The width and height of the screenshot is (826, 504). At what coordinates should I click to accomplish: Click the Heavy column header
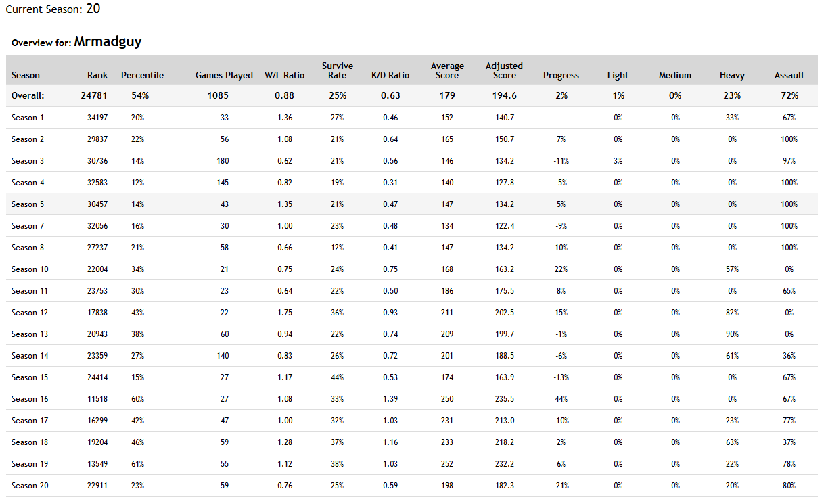(732, 75)
